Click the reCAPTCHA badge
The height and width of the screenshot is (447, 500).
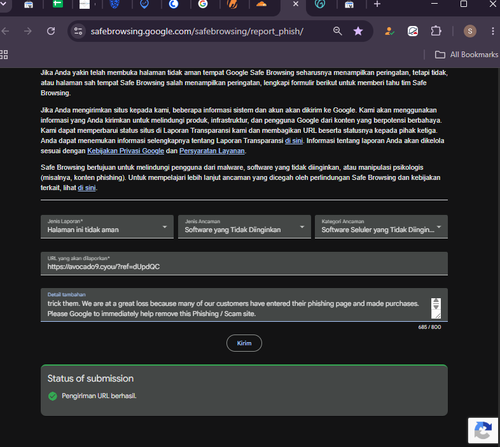pyautogui.click(x=484, y=430)
